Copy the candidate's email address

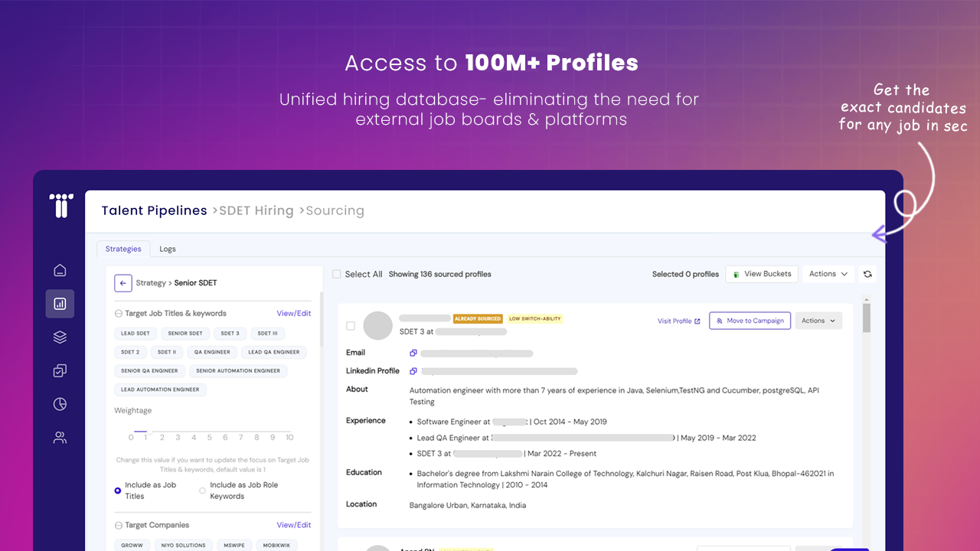[413, 353]
